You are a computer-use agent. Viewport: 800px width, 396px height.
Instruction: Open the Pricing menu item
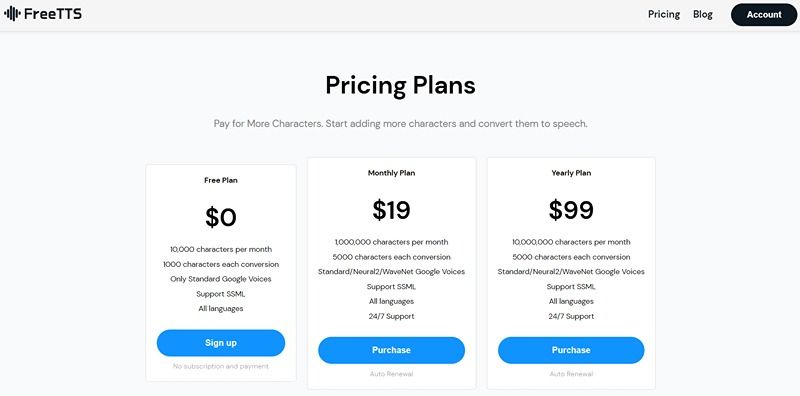[664, 15]
